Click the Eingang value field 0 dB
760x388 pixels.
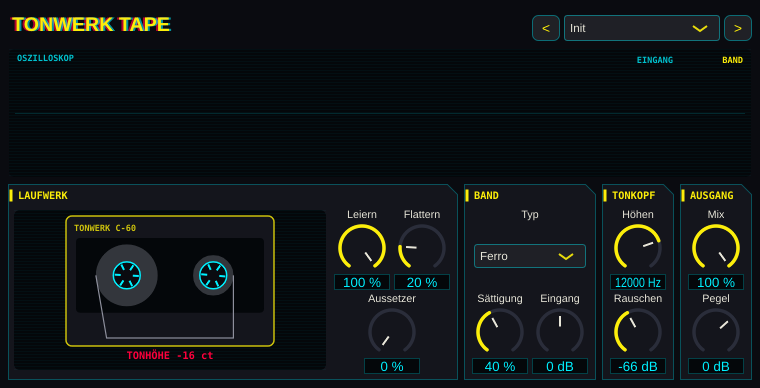tap(560, 366)
